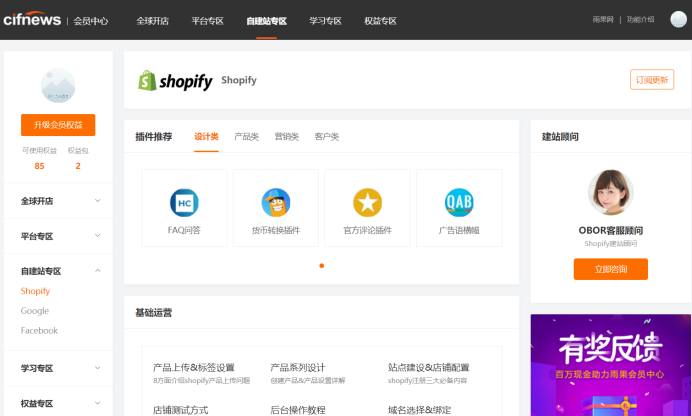The width and height of the screenshot is (692, 416).
Task: Open 权益专区 in the top navigation
Action: tap(380, 21)
